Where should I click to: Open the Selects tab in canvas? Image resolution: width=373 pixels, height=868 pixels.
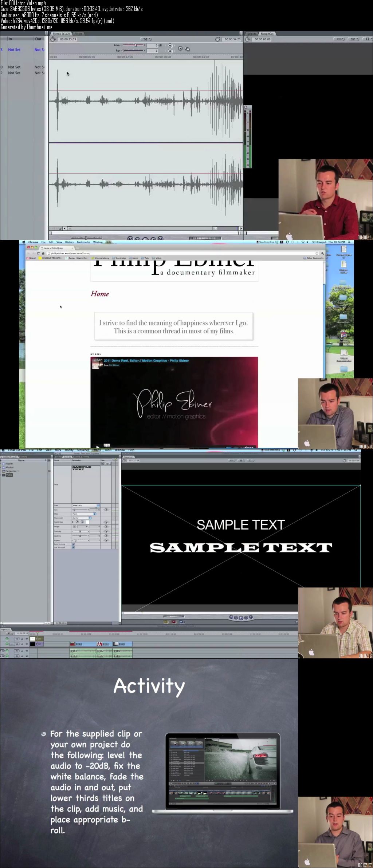[252, 33]
